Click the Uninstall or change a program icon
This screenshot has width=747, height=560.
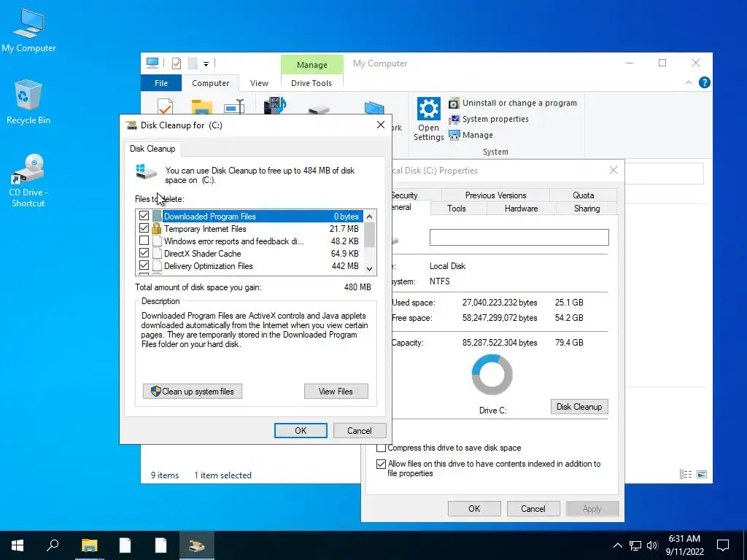pyautogui.click(x=454, y=103)
